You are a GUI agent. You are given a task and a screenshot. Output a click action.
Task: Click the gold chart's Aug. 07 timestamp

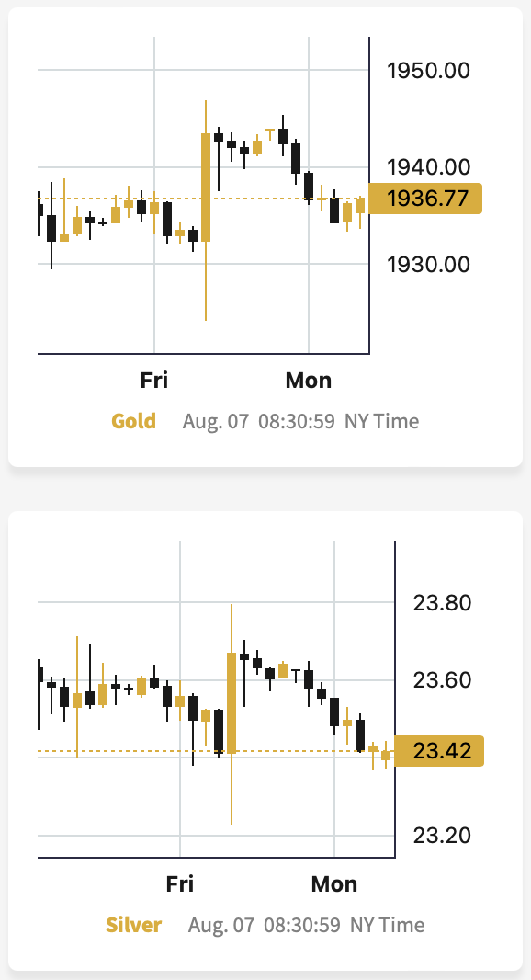(x=216, y=421)
